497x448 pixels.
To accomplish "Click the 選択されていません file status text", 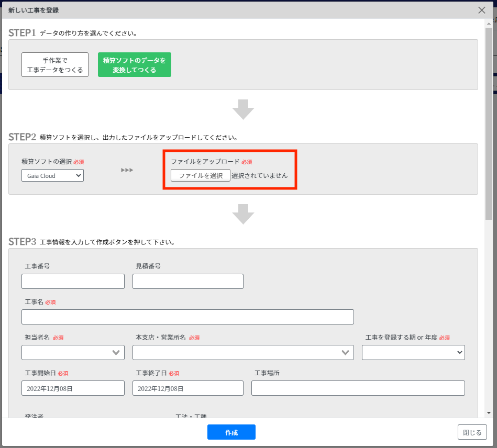I will coord(260,175).
